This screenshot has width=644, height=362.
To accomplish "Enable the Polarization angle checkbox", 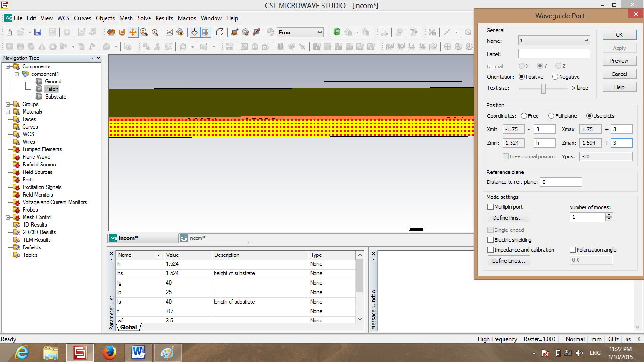I will pos(573,250).
